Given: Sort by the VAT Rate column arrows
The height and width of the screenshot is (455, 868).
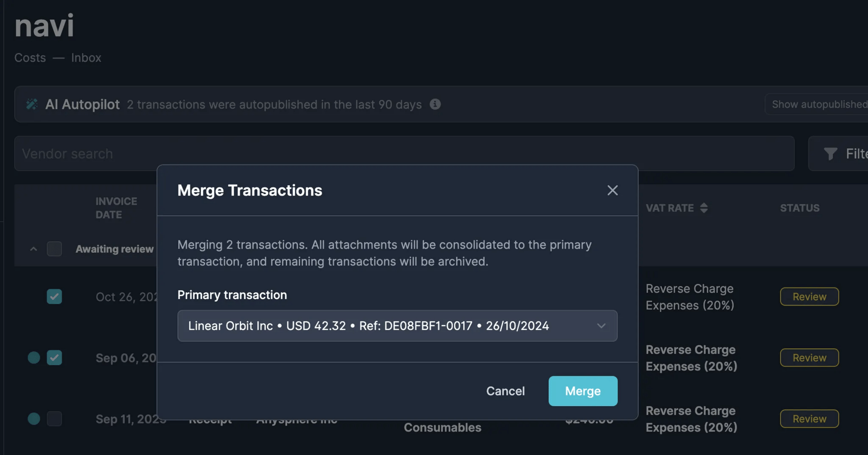Looking at the screenshot, I should click(703, 208).
